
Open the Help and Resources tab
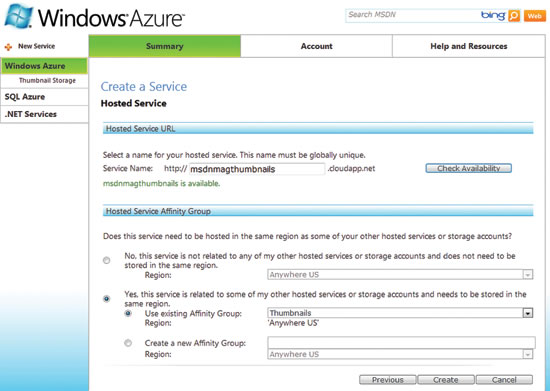(x=469, y=46)
